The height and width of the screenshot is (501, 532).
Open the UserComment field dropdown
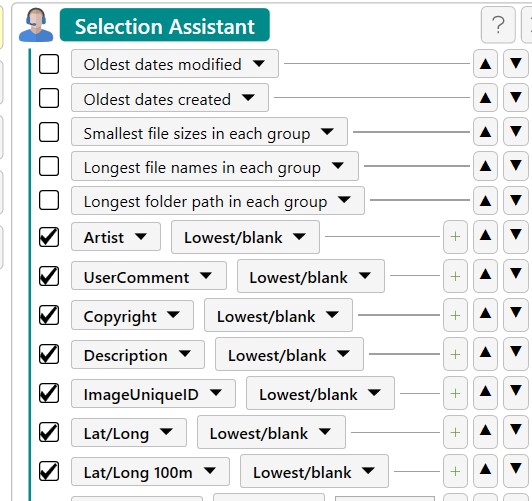[x=149, y=276]
